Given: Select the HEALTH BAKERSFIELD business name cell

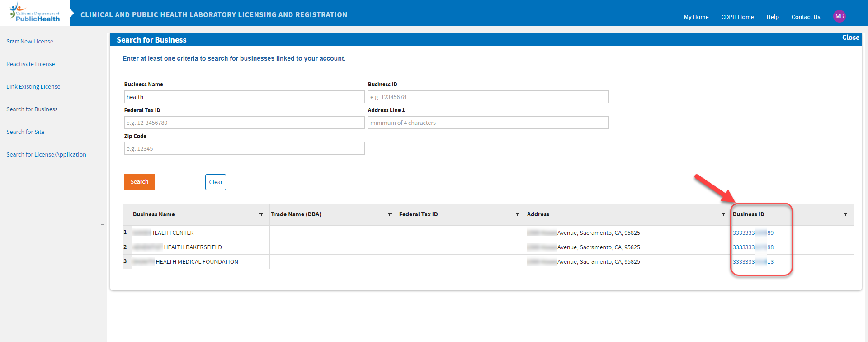Looking at the screenshot, I should (200, 247).
